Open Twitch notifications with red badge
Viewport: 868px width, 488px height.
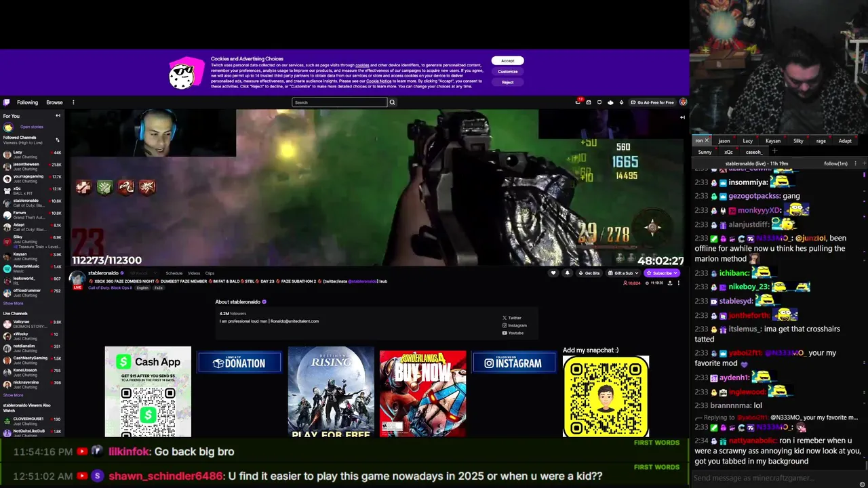(x=578, y=102)
